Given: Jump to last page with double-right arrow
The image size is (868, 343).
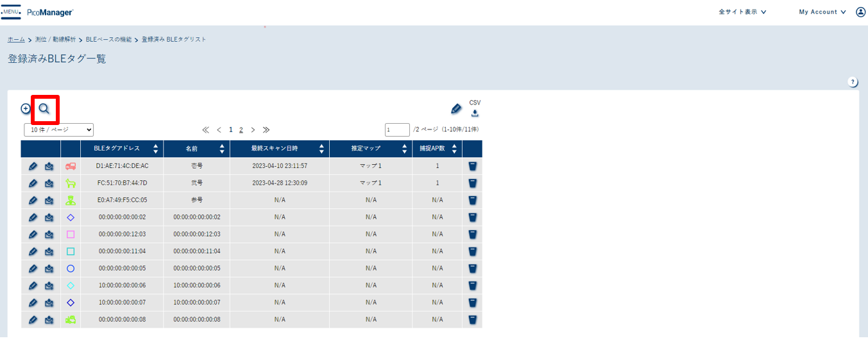Looking at the screenshot, I should tap(266, 130).
